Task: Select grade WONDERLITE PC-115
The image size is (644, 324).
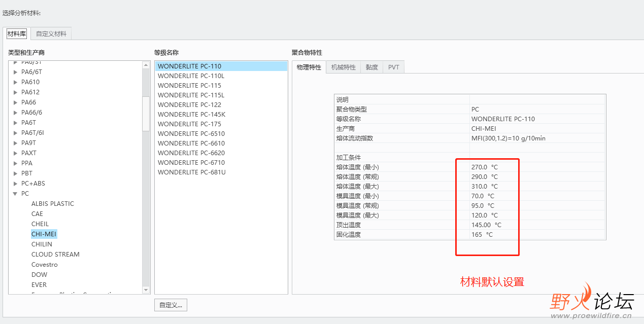Action: point(221,86)
